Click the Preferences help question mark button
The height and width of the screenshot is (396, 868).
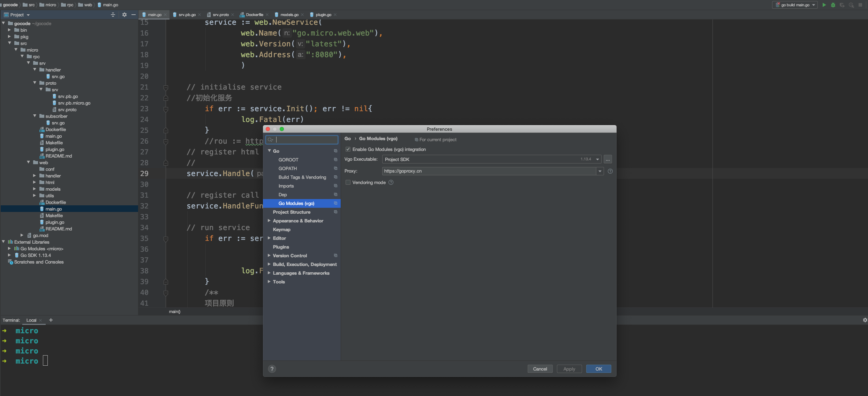coord(272,369)
